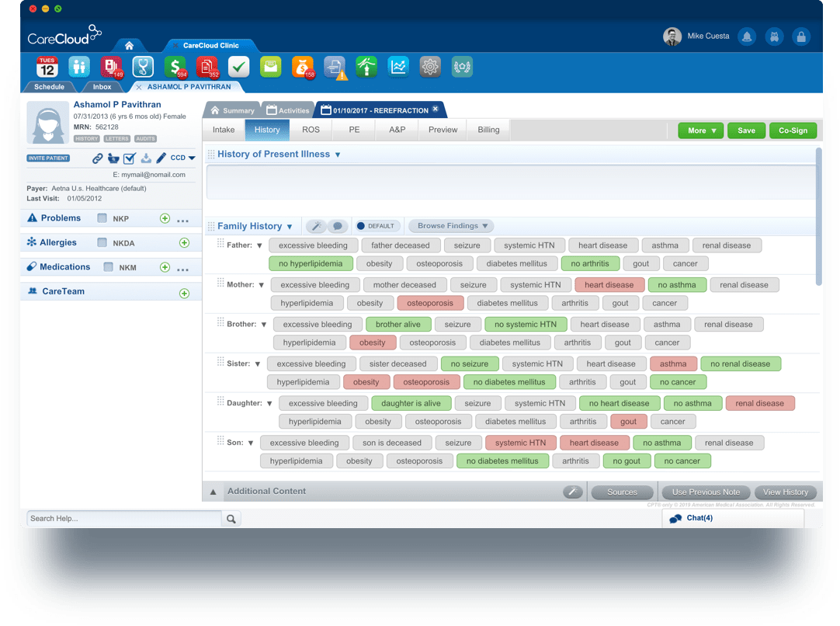Check the NKP problems checkbox
This screenshot has width=840, height=626.
(x=102, y=219)
